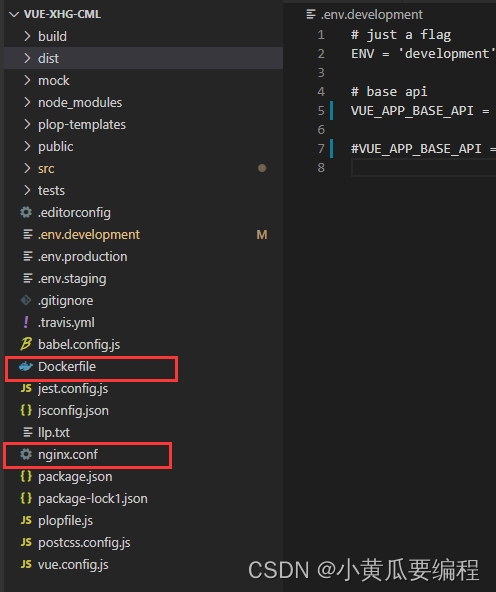Viewport: 496px width, 592px height.
Task: Expand the node_modules folder chevron
Action: point(27,102)
